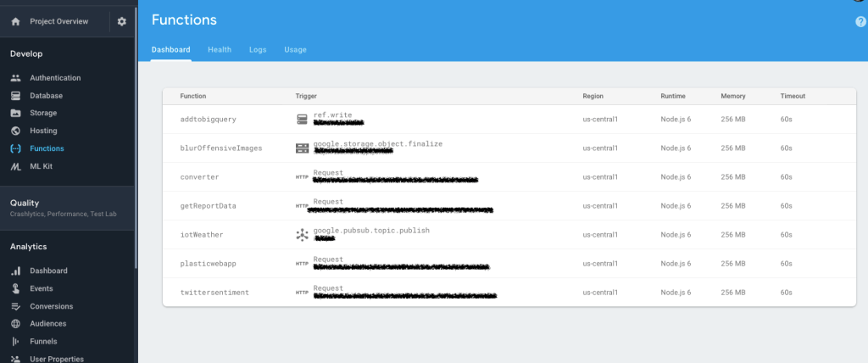Click google.pubsub.topic.publish trigger text

point(371,231)
